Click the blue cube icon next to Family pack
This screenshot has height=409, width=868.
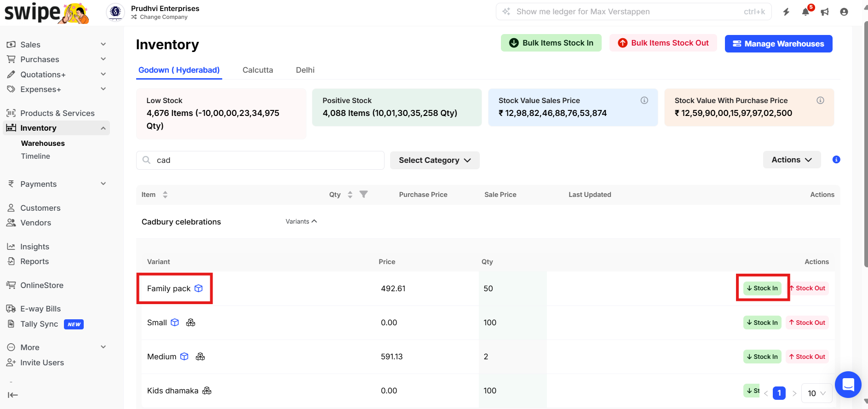pos(199,288)
